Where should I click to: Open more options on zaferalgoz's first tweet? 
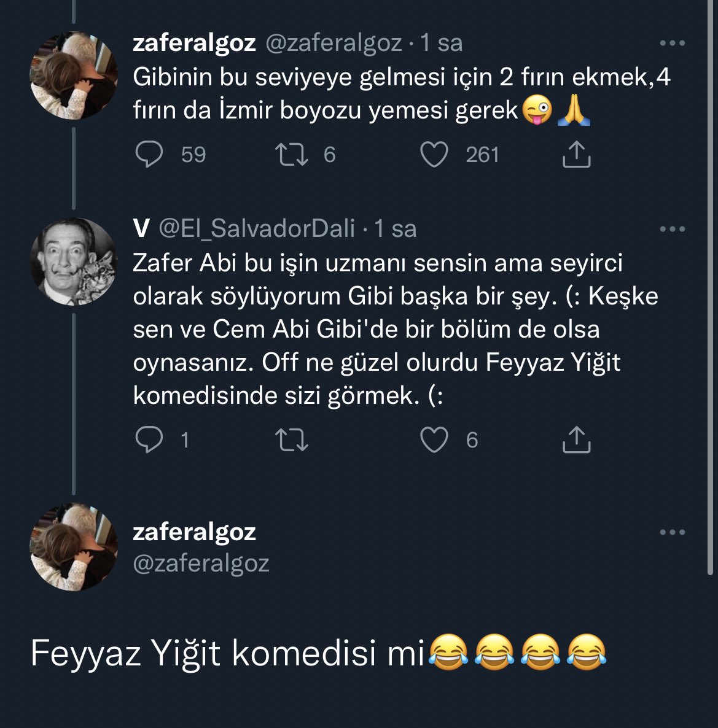point(672,43)
